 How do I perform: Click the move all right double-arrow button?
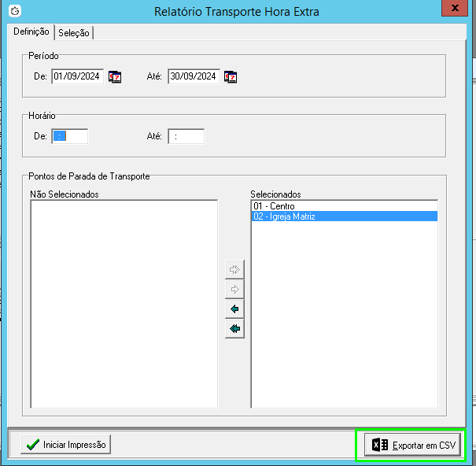(234, 269)
